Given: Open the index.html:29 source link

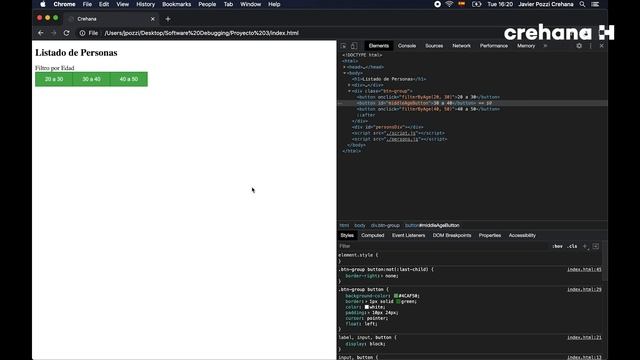Looking at the screenshot, I should [x=584, y=289].
